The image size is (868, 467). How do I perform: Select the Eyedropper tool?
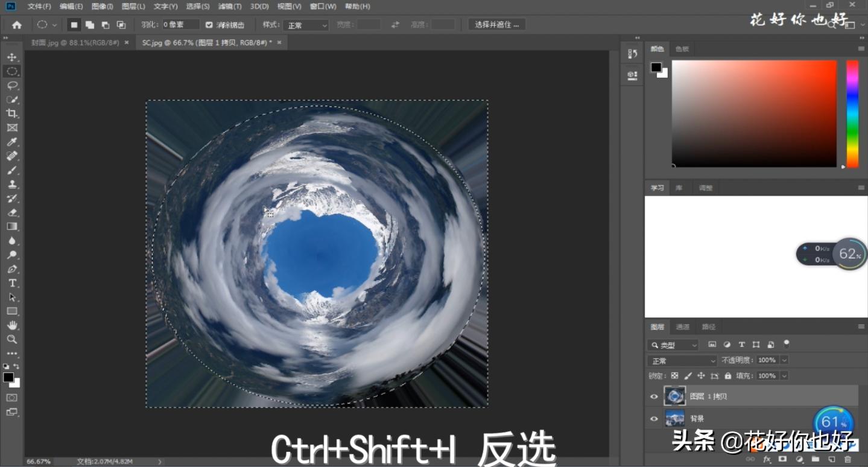point(12,141)
